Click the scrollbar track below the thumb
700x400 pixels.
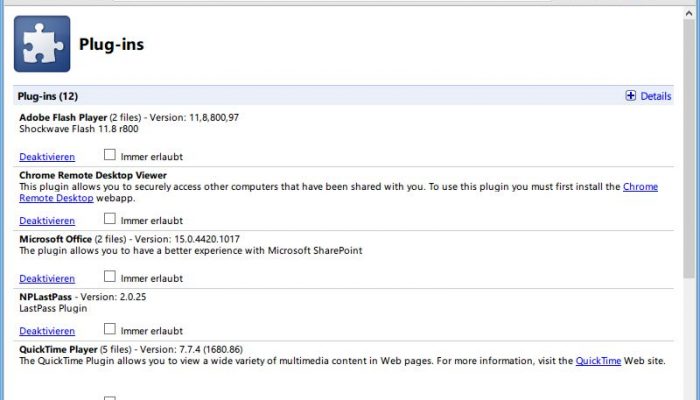point(689,339)
